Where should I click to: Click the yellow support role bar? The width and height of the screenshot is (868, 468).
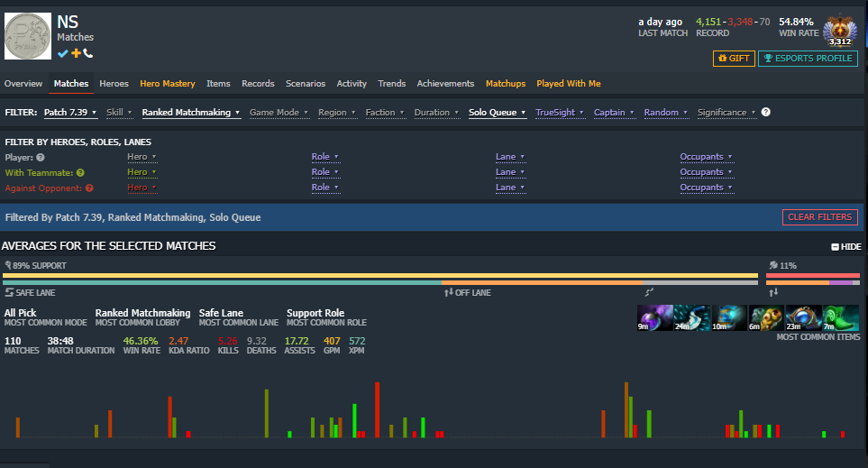[x=380, y=275]
